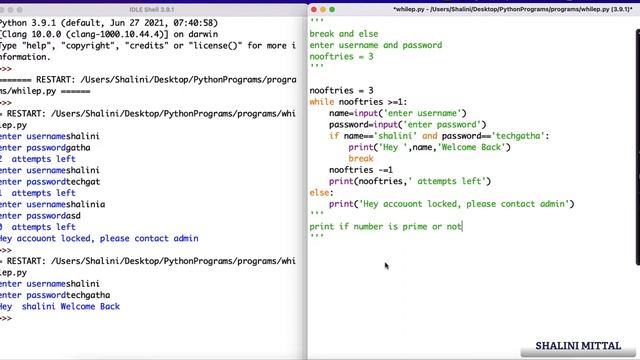Click 'Hey accouont locked' output in the shell
Image resolution: width=640 pixels, height=360 pixels.
tap(99, 238)
